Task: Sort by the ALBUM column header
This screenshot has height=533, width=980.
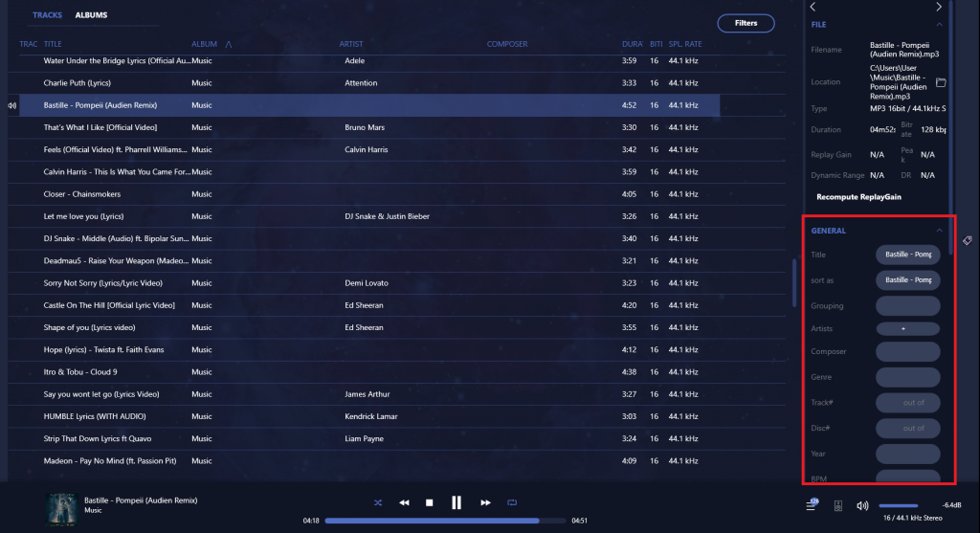Action: pyautogui.click(x=205, y=44)
